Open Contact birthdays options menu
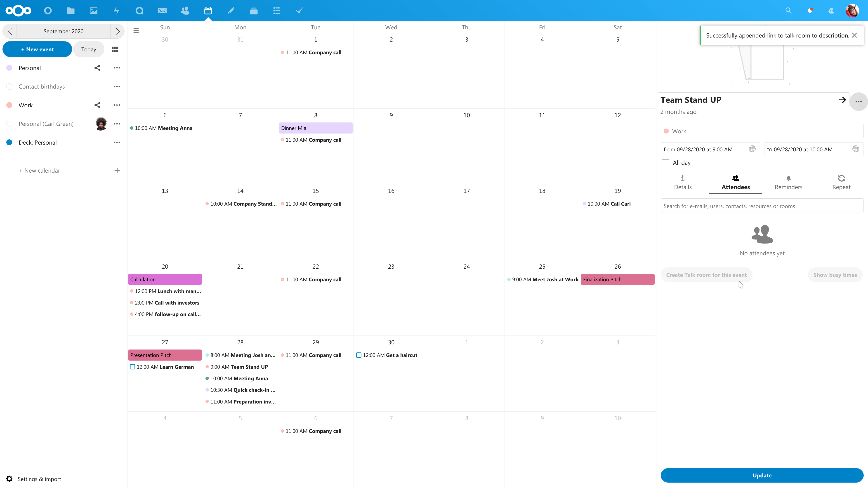 117,87
